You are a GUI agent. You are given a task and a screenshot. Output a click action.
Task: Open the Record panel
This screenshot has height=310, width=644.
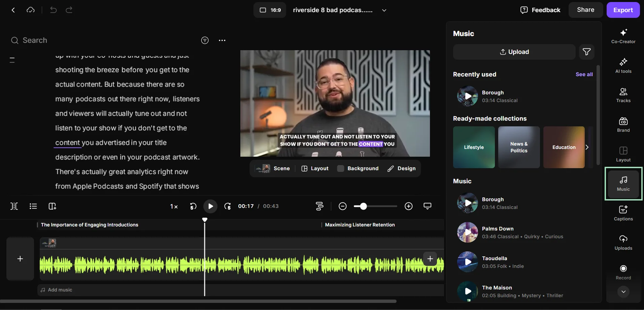pos(623,272)
